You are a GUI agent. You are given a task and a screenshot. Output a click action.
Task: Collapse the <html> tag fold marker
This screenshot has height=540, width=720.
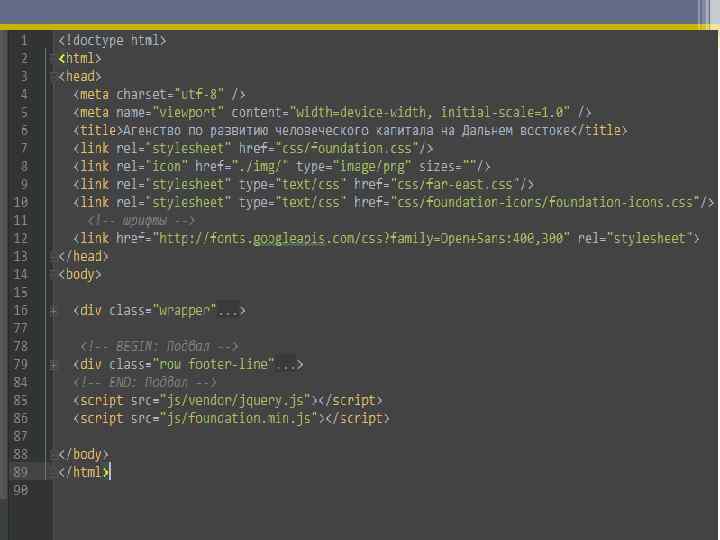53,59
